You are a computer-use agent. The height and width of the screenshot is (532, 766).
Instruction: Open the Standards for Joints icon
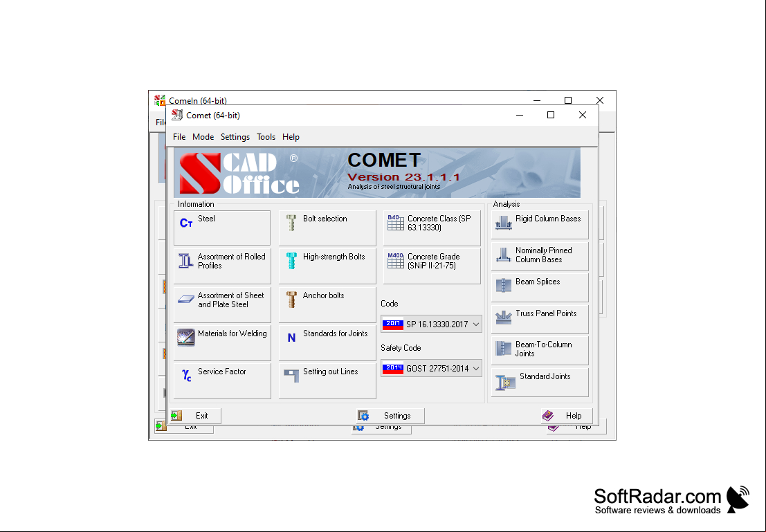pos(291,338)
